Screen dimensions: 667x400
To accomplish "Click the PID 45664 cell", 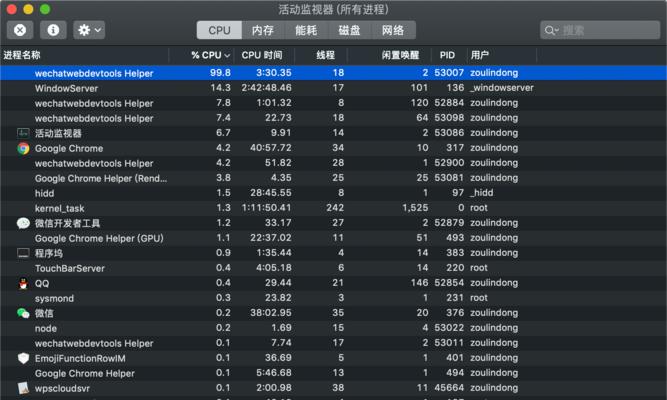I will 449,388.
